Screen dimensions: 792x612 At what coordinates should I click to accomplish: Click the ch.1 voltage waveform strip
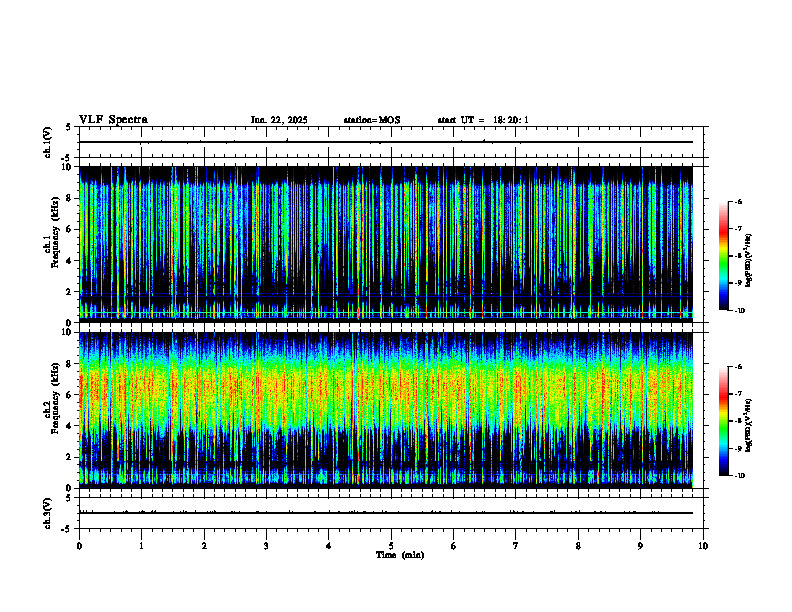[x=391, y=142]
